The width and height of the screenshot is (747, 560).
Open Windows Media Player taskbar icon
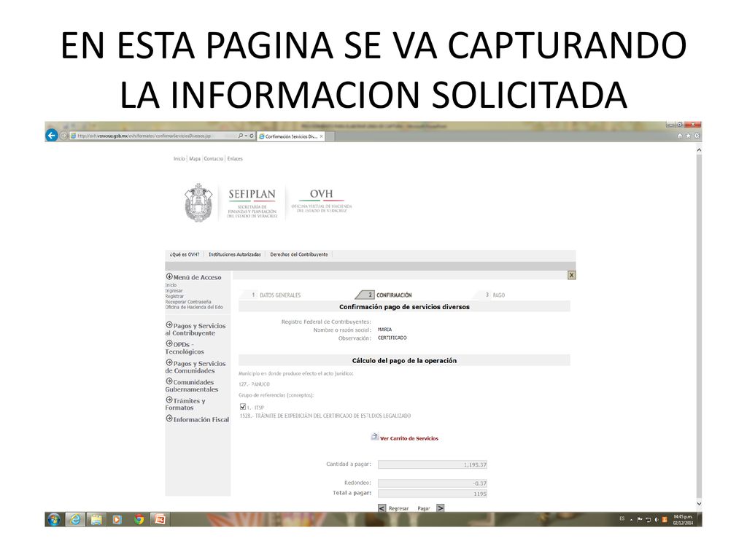pos(117,519)
